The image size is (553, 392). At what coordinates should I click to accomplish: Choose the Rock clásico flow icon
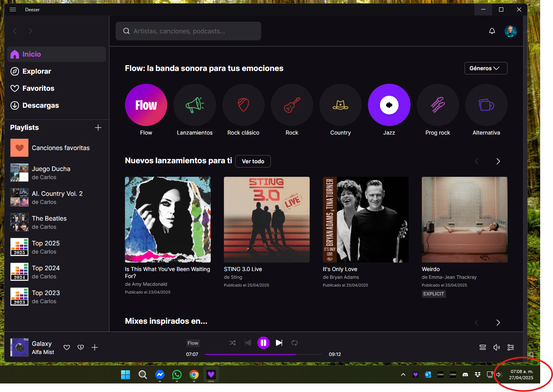(x=243, y=105)
